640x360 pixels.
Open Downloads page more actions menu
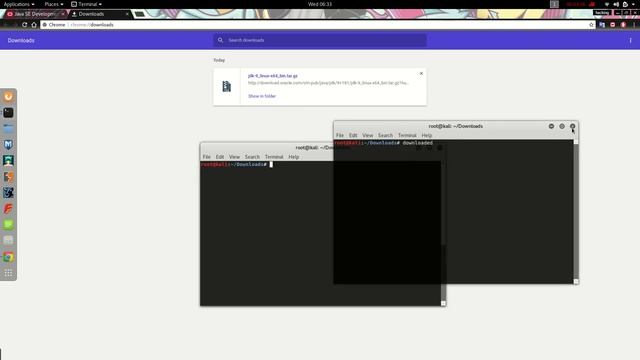tap(630, 40)
